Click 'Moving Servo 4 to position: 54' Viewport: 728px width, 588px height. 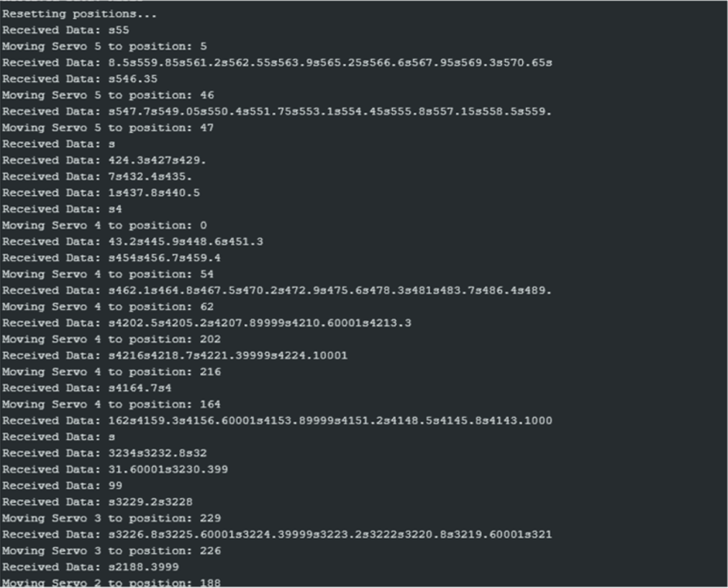point(108,274)
